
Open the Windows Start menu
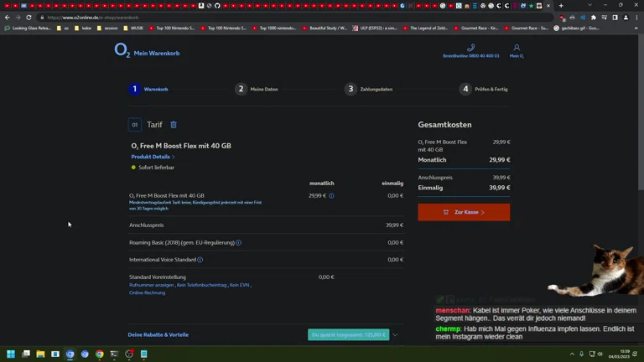point(11,354)
